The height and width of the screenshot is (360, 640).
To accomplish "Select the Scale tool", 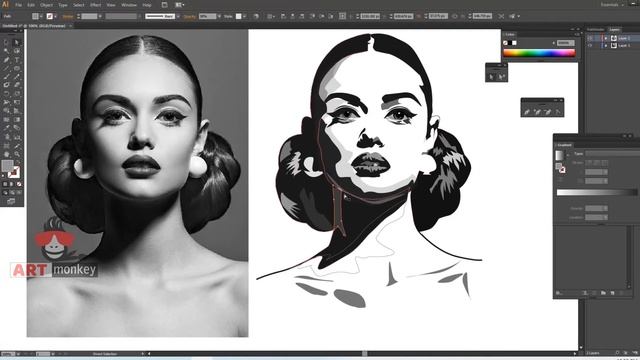I will pos(17,93).
